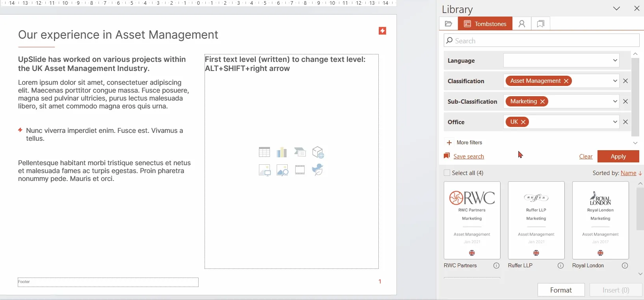Check the Select all (4) checkbox
The width and height of the screenshot is (644, 300).
[x=447, y=173]
